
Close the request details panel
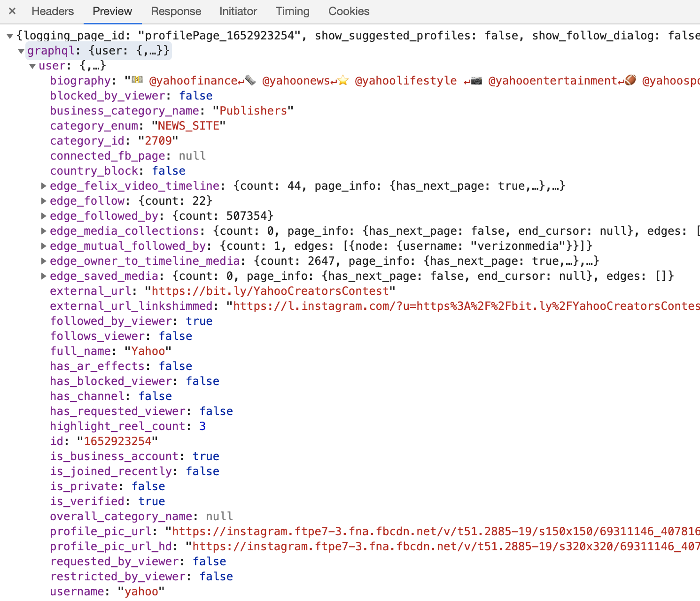(x=12, y=11)
